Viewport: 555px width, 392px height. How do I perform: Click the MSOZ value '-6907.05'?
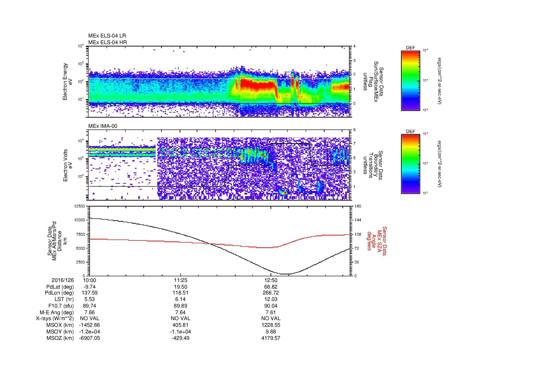tap(89, 338)
